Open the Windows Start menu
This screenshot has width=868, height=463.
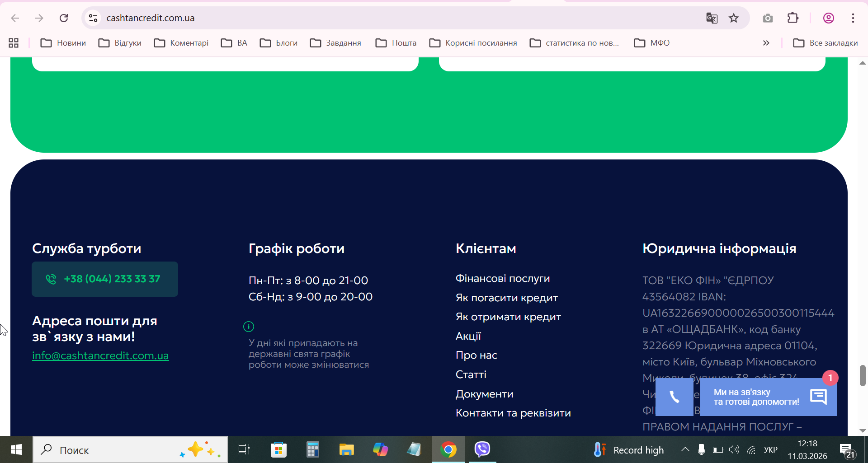pyautogui.click(x=16, y=450)
